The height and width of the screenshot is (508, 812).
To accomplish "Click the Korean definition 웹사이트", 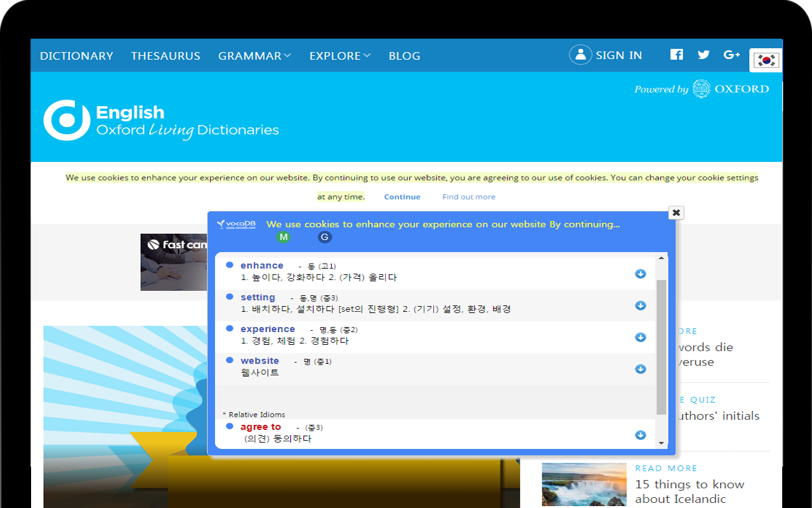I will tap(260, 373).
